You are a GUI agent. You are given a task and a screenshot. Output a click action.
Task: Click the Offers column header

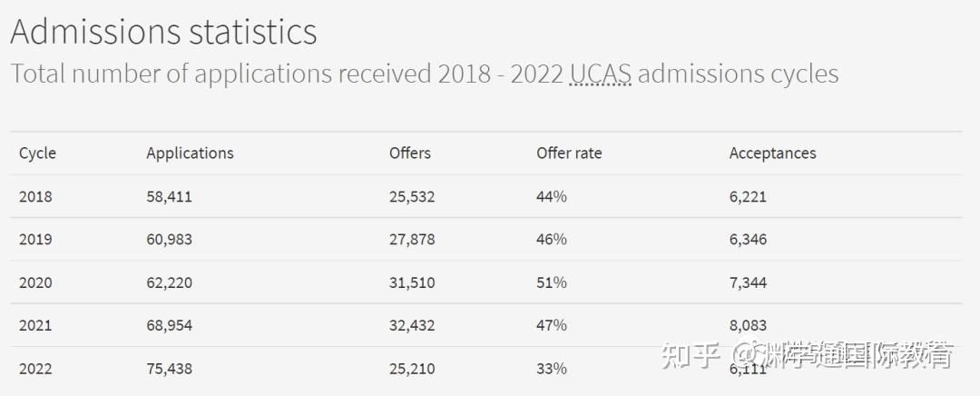[409, 153]
